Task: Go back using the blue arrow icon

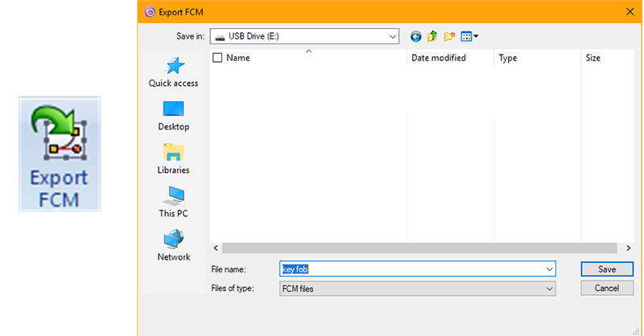Action: click(415, 36)
